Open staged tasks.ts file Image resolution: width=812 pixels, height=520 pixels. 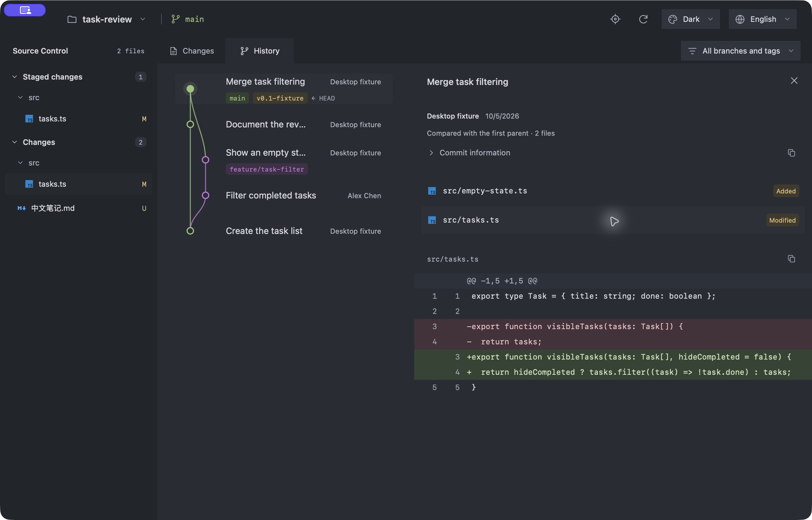(x=79, y=119)
